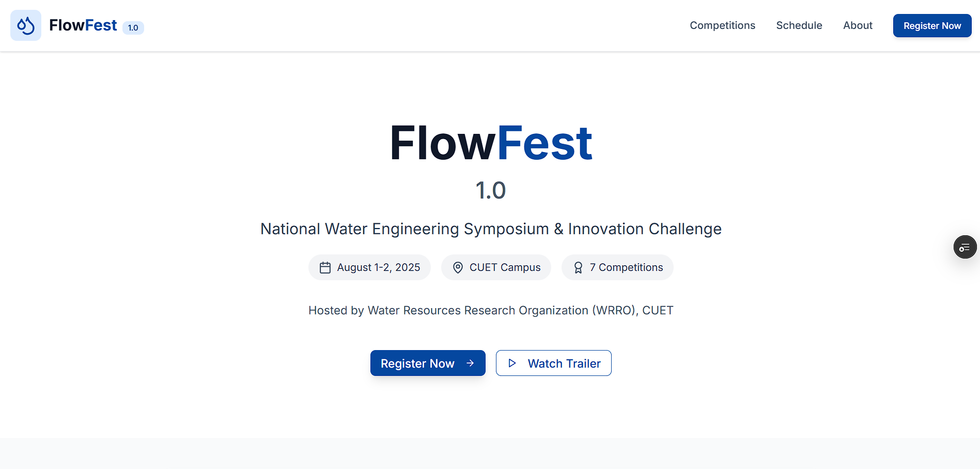Click the award ribbon icon near 7 Competitions

[x=578, y=267]
